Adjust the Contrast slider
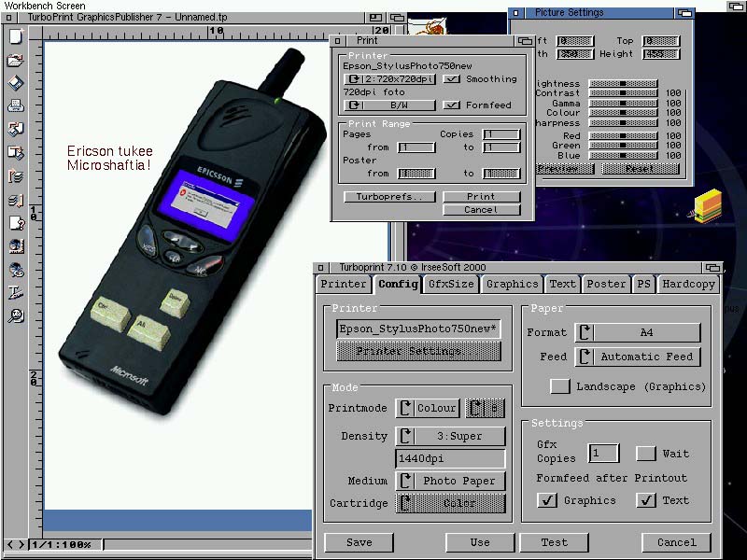 (x=623, y=93)
